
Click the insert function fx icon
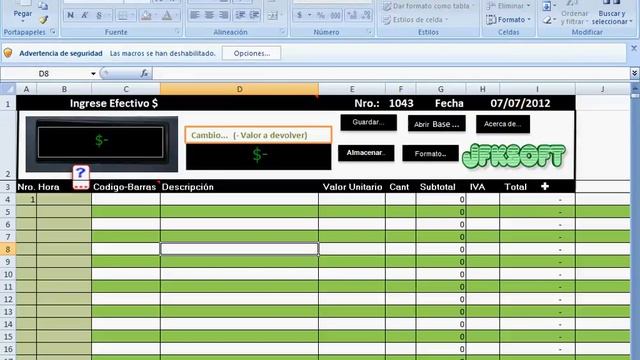coord(144,73)
